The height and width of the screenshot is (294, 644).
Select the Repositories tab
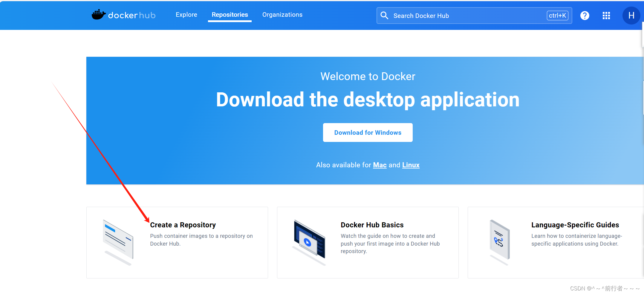pos(230,15)
